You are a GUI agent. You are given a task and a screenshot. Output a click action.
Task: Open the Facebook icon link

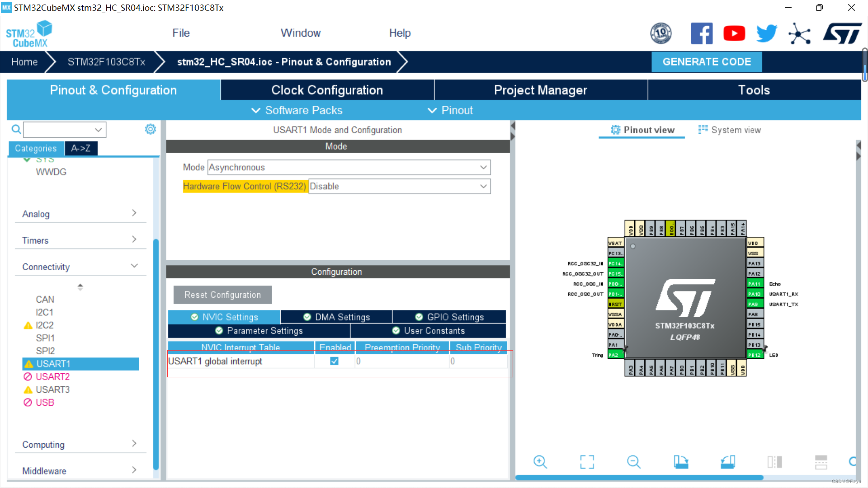tap(702, 33)
